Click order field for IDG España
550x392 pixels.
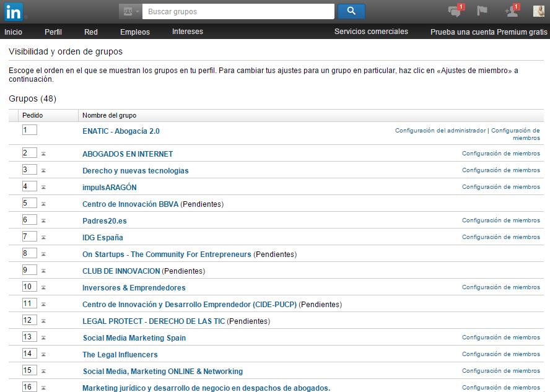click(29, 237)
